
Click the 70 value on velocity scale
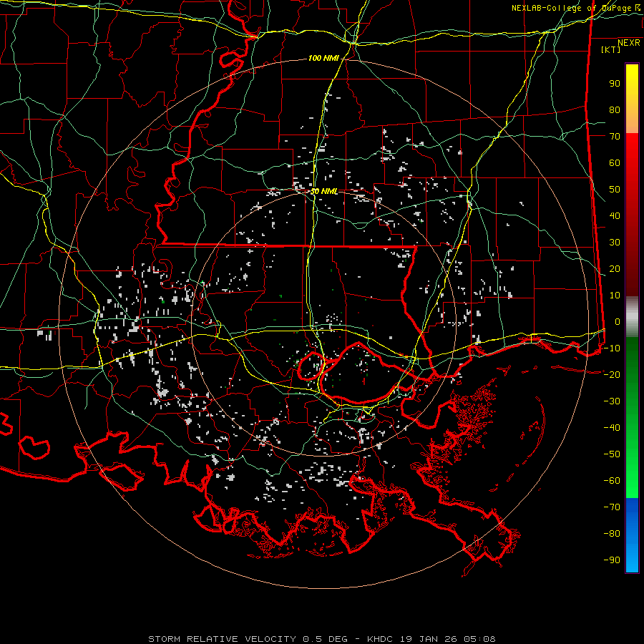coord(615,137)
